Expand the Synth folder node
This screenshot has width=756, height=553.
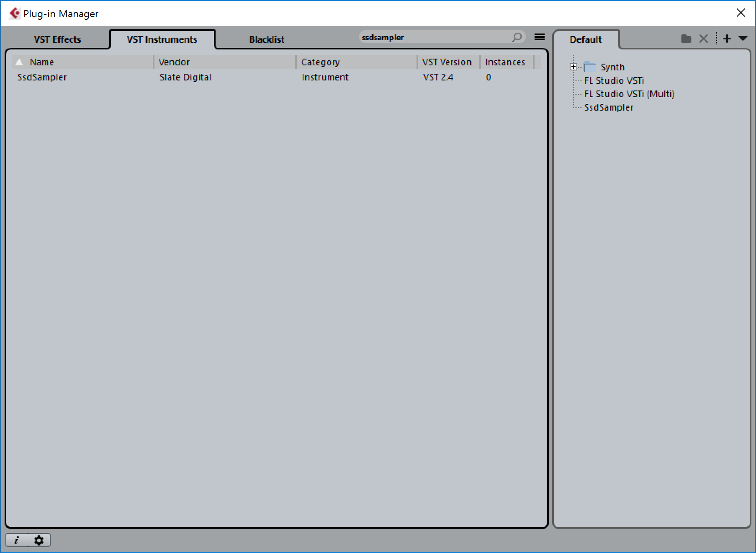click(573, 67)
